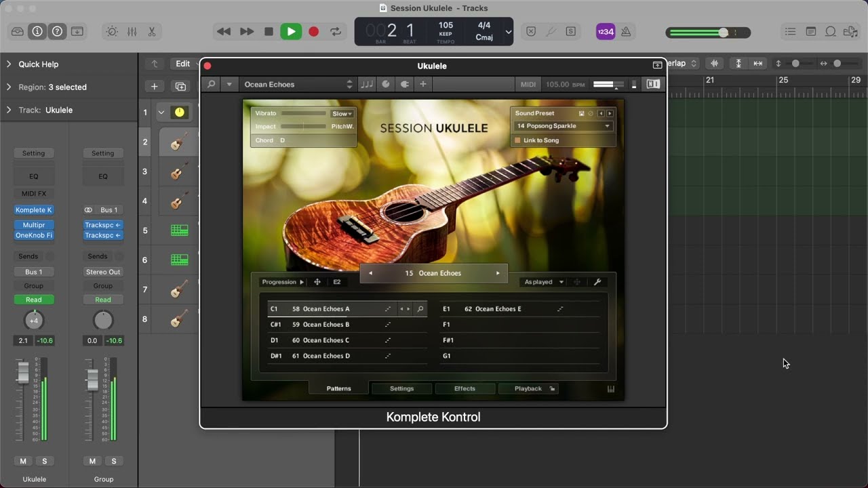Image resolution: width=868 pixels, height=488 pixels.
Task: Expand the Quick Help section
Action: click(x=9, y=64)
